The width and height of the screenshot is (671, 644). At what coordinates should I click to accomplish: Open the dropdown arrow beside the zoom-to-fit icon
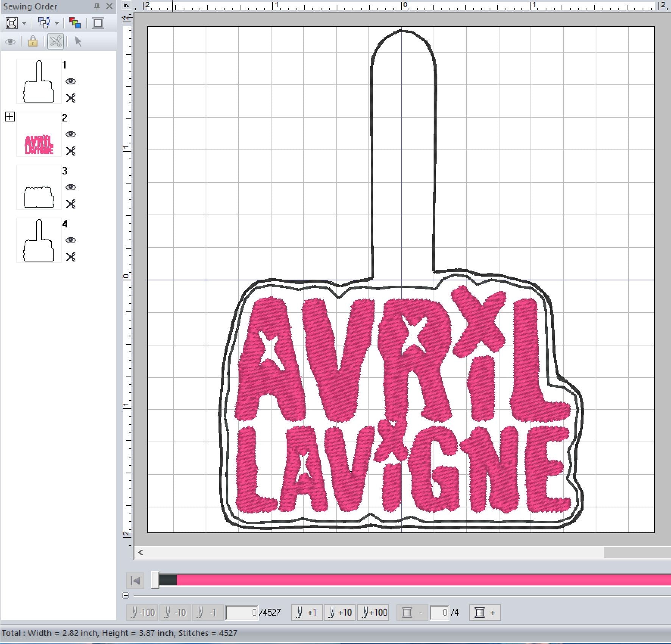pyautogui.click(x=25, y=23)
